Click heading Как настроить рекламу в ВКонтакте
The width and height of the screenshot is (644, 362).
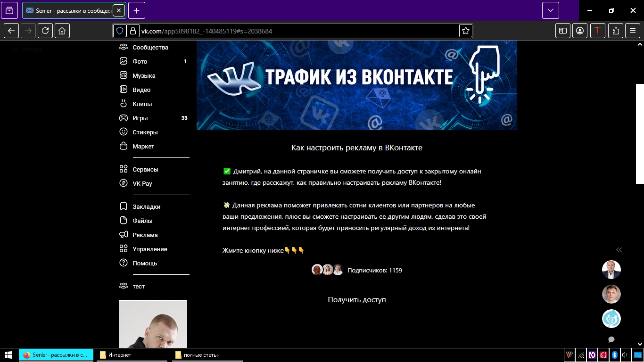(357, 148)
